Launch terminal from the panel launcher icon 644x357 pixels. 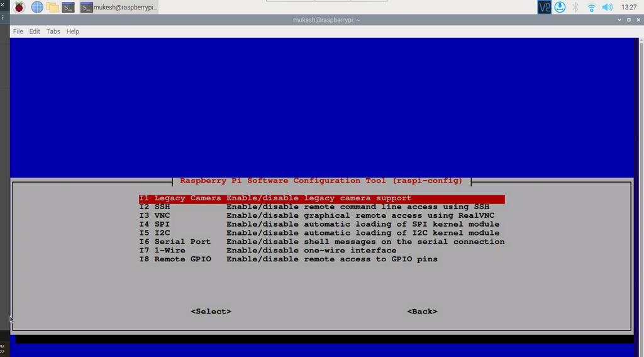pos(68,7)
